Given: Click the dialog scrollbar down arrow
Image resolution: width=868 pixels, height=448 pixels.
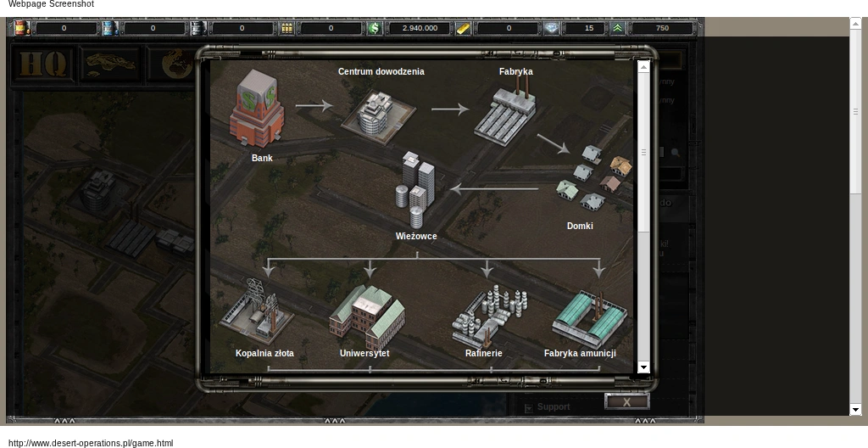Looking at the screenshot, I should [643, 367].
